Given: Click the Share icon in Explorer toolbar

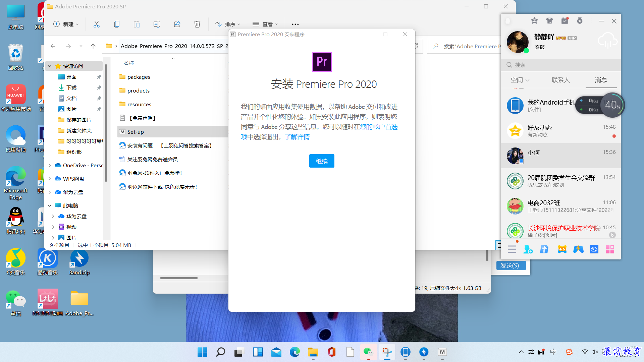Looking at the screenshot, I should click(x=177, y=24).
